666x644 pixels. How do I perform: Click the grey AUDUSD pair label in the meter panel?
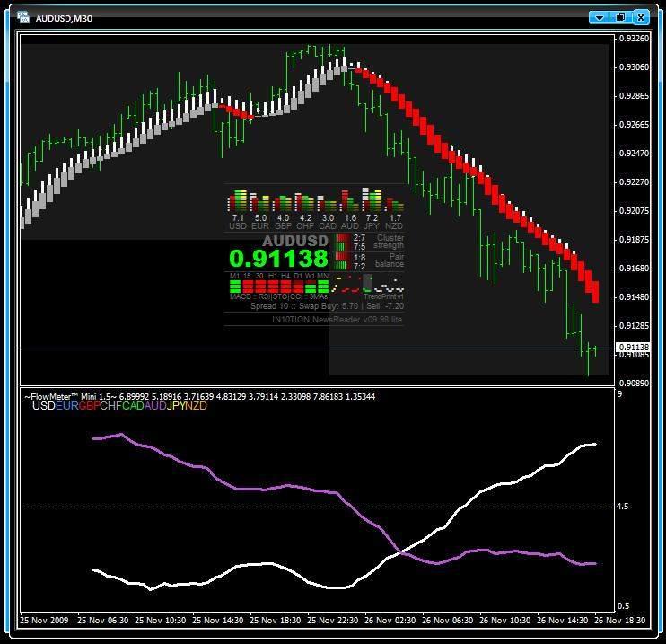click(x=295, y=241)
